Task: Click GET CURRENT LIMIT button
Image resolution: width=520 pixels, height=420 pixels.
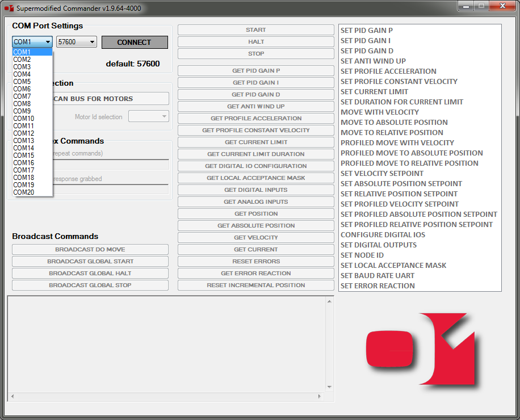Action: click(255, 142)
